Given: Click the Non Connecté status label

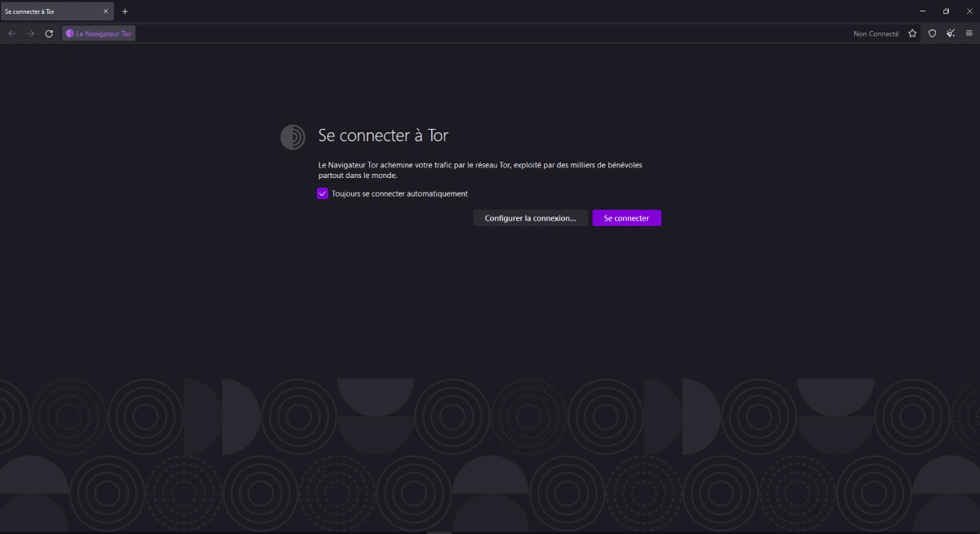Looking at the screenshot, I should pos(875,33).
